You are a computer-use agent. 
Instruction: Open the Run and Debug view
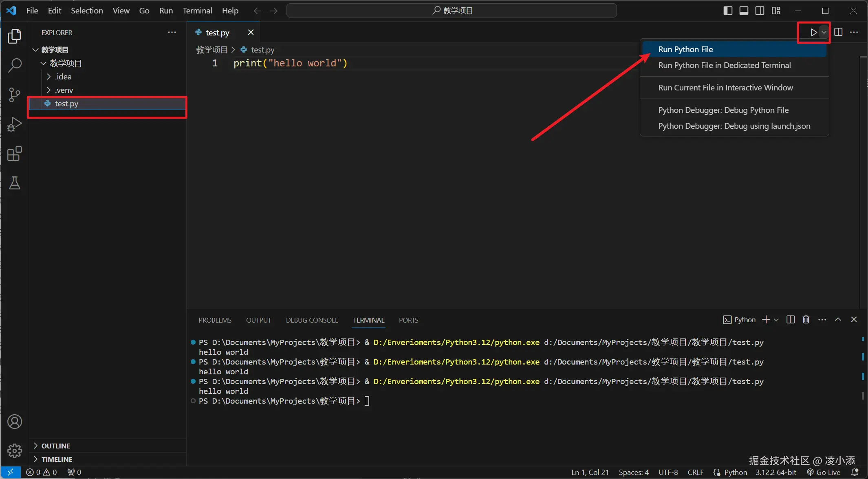(14, 124)
